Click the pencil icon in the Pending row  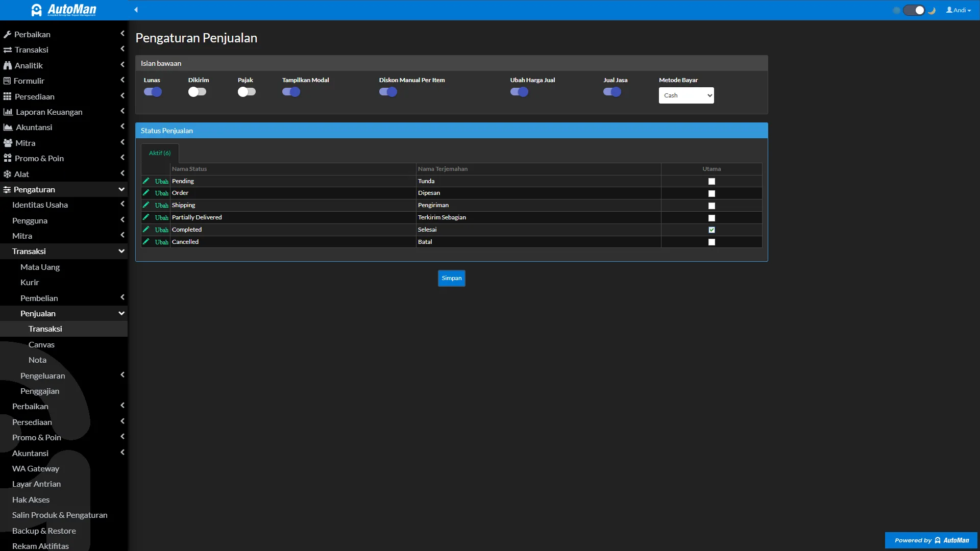point(146,181)
